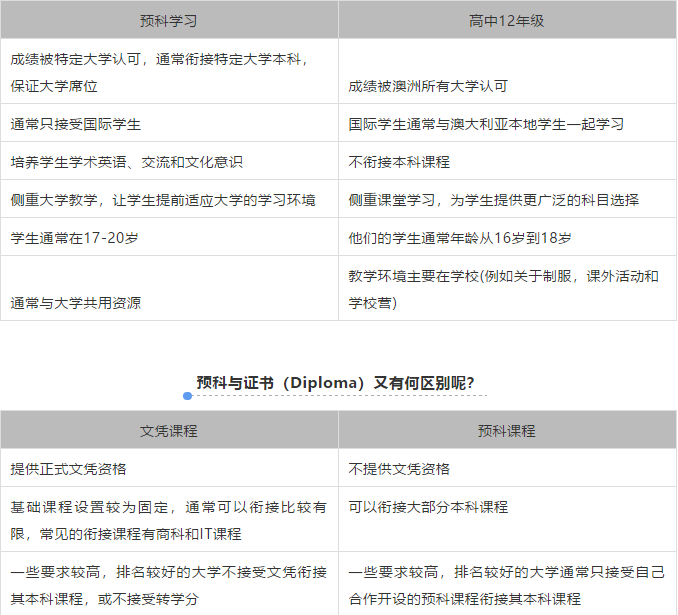Click the 预科课程 column header
Image resolution: width=678 pixels, height=615 pixels.
click(x=506, y=431)
